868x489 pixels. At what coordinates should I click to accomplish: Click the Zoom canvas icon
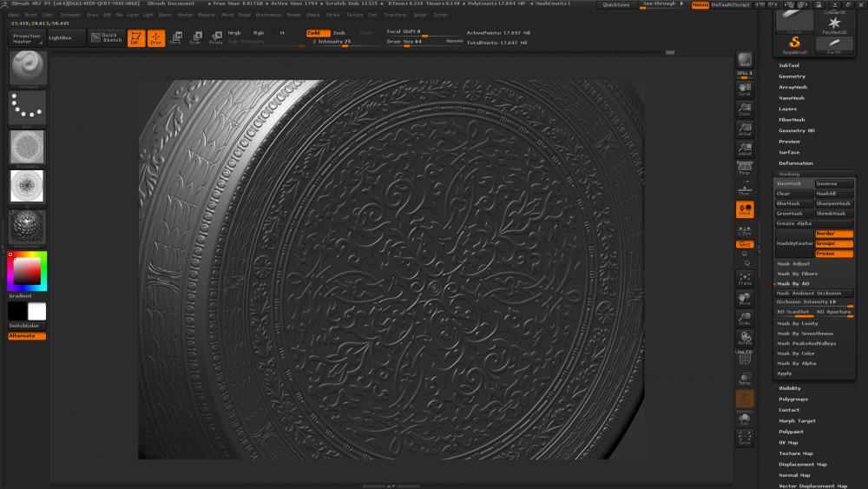pos(745,109)
